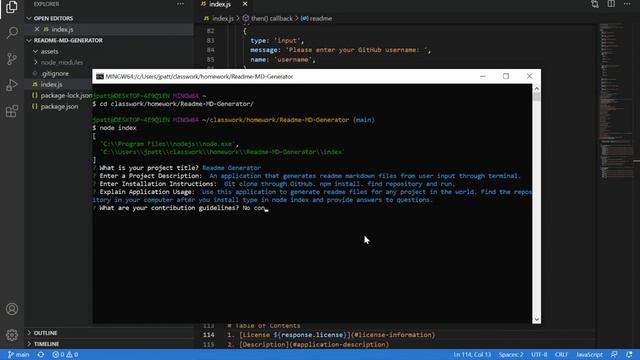Go to line via Ln 114, Col 13
Image resolution: width=640 pixels, height=360 pixels.
(x=472, y=354)
